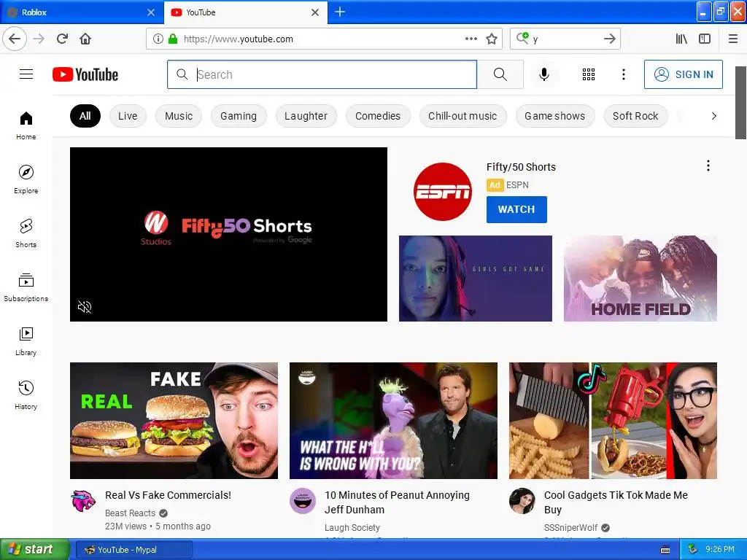Open the browser Library icon
Screen dimensions: 747x560
click(681, 39)
